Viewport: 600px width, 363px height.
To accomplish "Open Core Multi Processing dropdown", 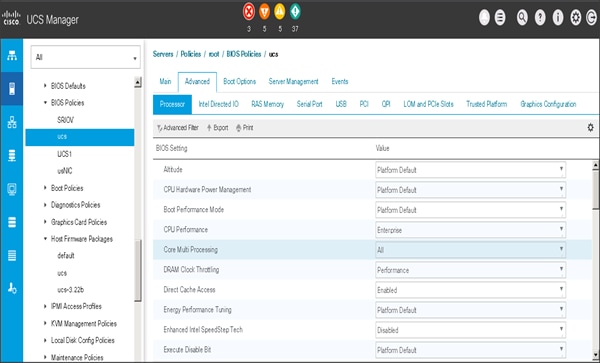I will tap(470, 250).
